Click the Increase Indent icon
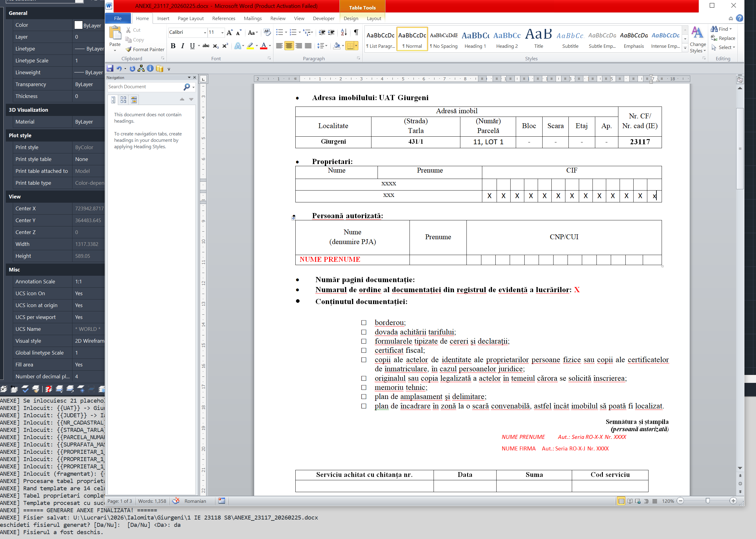Screen dimensions: 756x539 click(x=331, y=32)
